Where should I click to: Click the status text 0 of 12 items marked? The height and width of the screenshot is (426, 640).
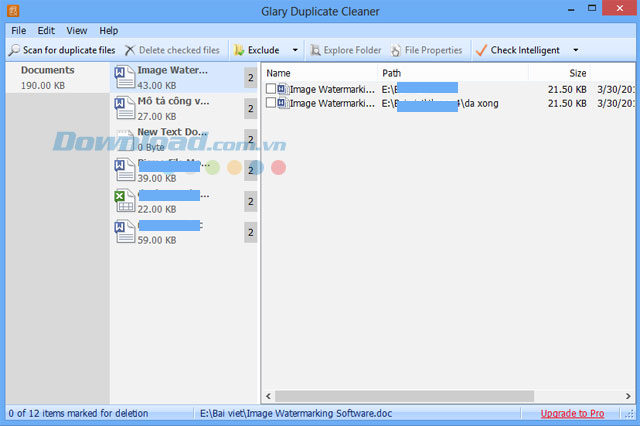pos(78,413)
